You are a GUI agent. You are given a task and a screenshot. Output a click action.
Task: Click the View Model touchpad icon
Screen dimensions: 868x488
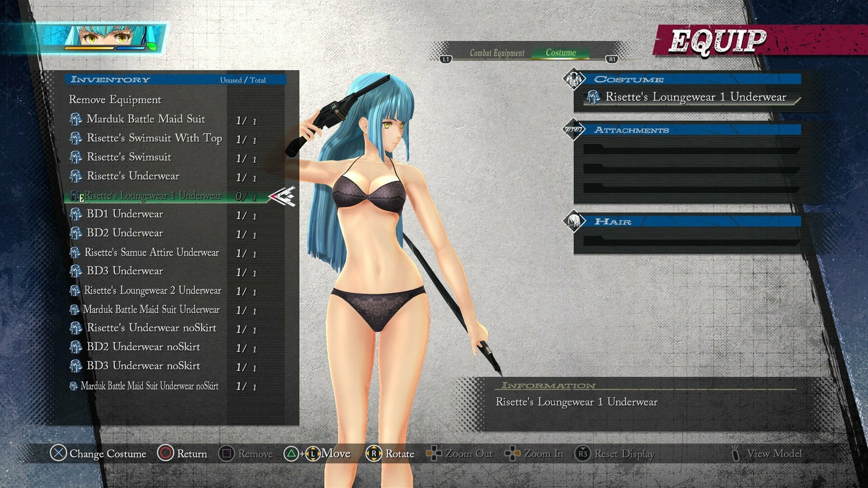pos(736,453)
